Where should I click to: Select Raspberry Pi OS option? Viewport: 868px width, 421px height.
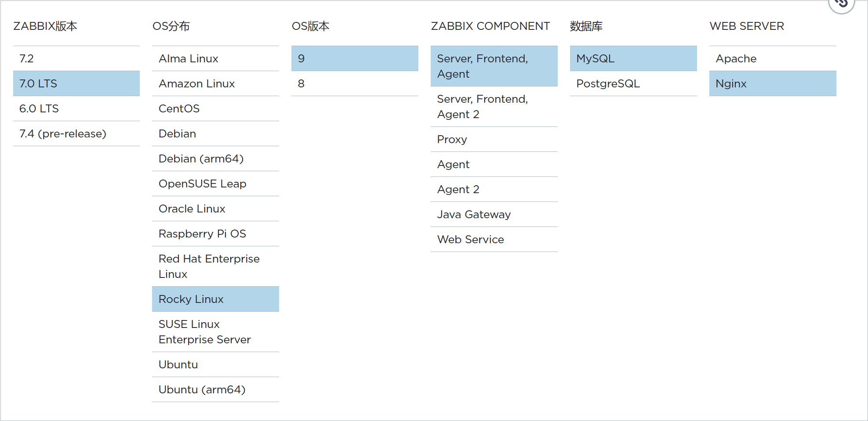pyautogui.click(x=215, y=234)
